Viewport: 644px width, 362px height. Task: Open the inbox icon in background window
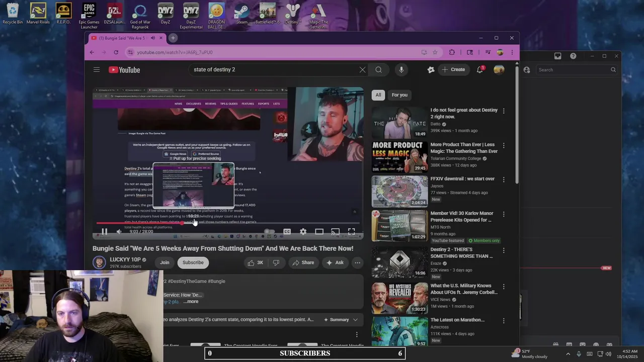coord(557,56)
